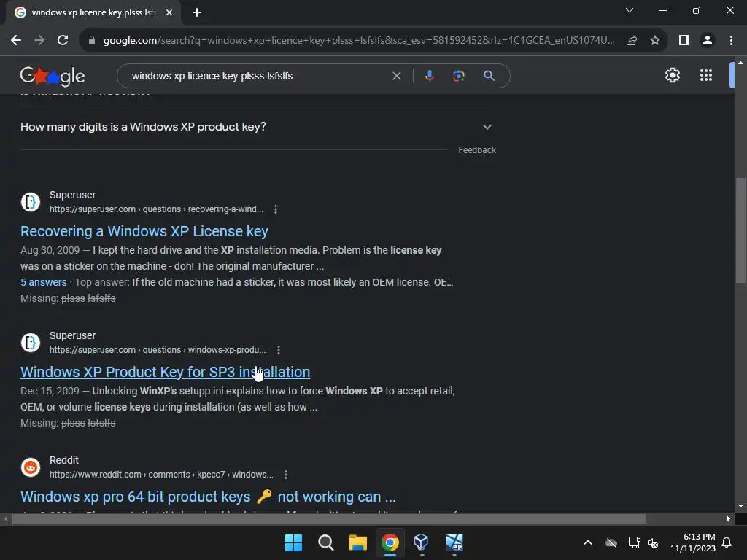The height and width of the screenshot is (560, 747).
Task: Click the forward navigation arrow
Action: tap(39, 41)
